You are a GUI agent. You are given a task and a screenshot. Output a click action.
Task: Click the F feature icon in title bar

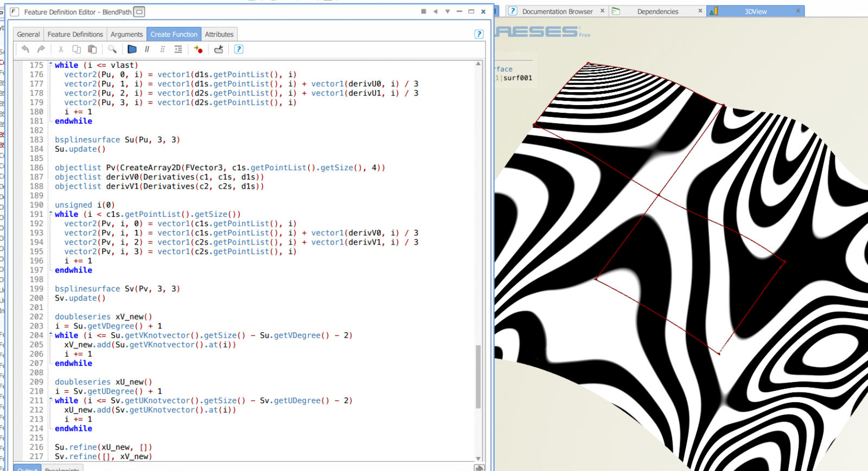point(14,11)
